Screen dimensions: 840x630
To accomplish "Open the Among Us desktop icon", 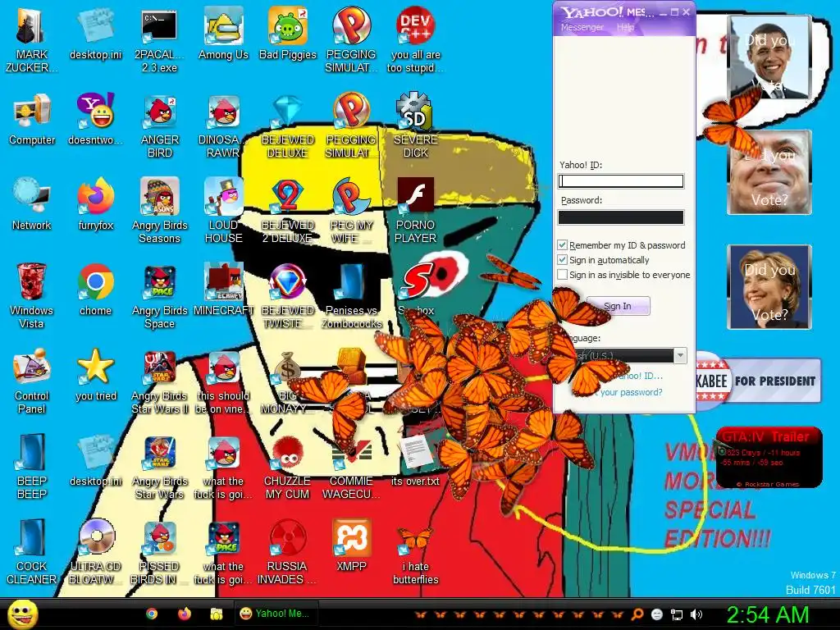I will (x=223, y=34).
